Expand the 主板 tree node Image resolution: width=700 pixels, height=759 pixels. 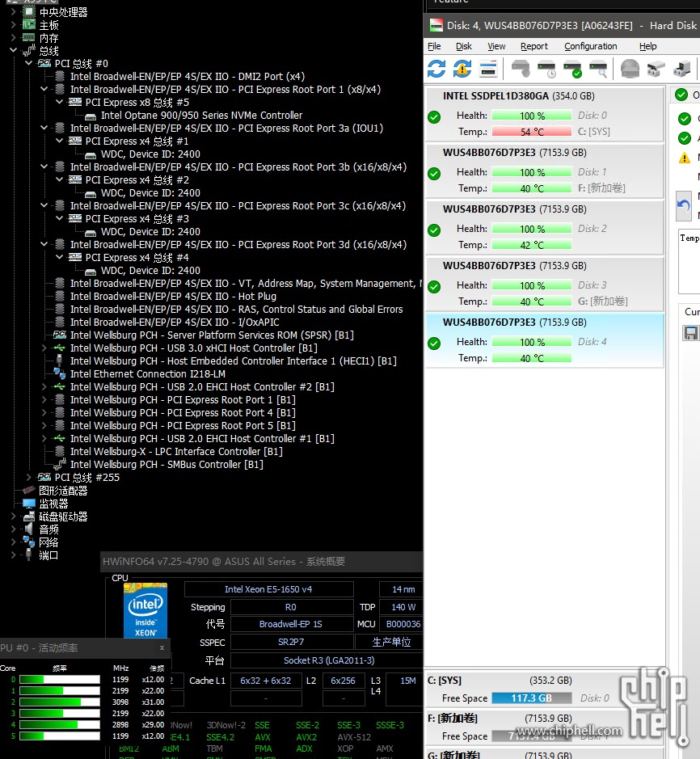point(13,25)
